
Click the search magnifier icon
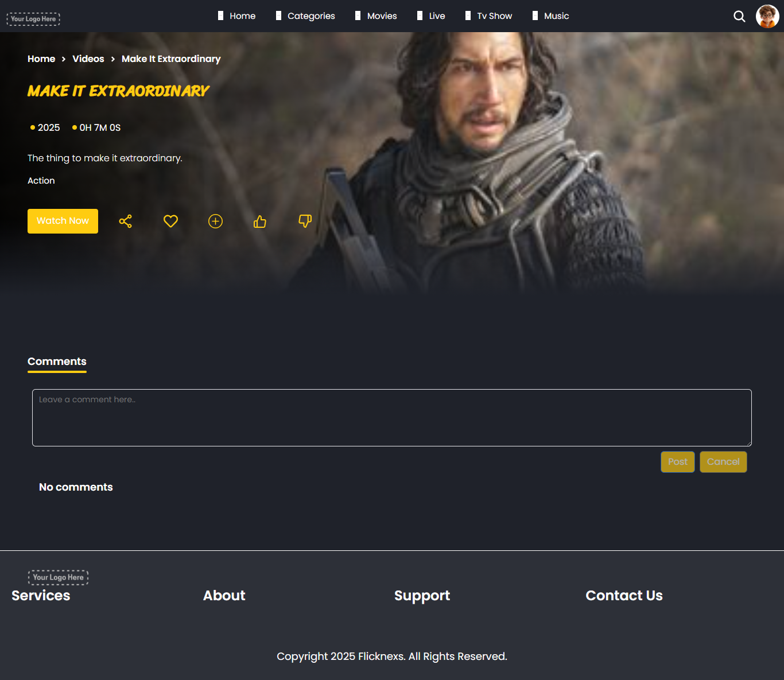click(x=739, y=17)
